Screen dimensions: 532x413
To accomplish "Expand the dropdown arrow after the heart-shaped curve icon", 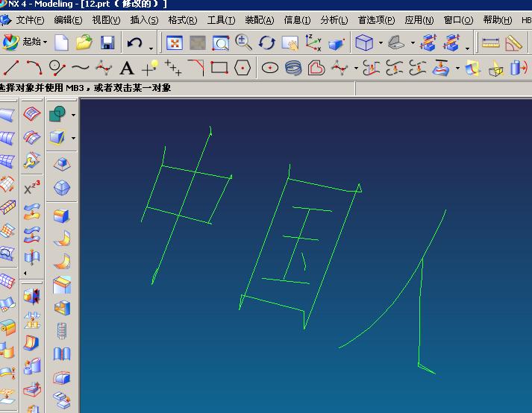I will coord(356,68).
